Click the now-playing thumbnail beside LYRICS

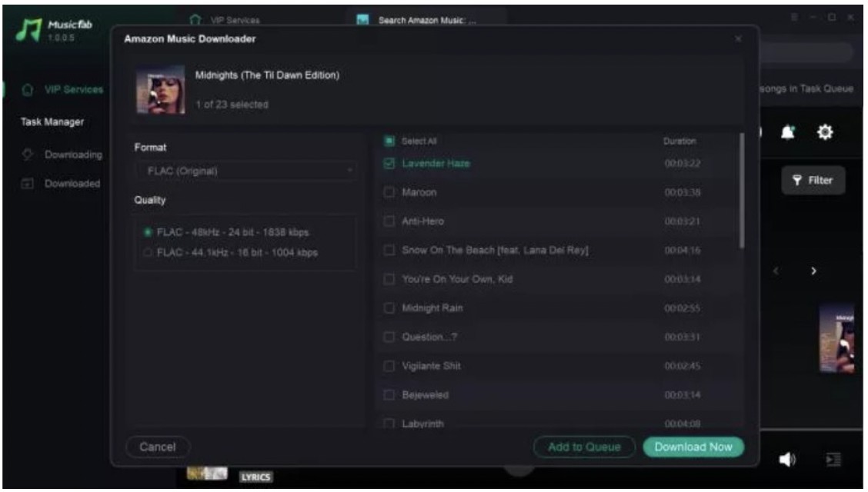206,474
